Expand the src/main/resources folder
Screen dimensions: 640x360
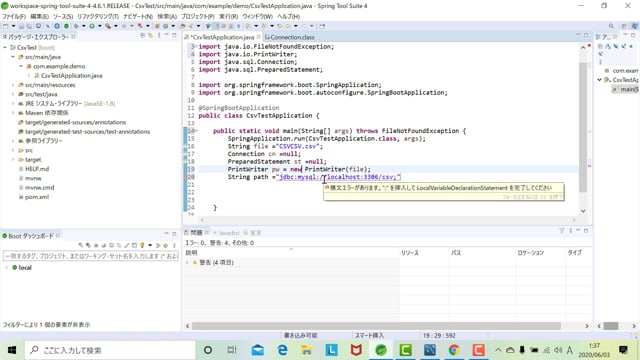13,85
